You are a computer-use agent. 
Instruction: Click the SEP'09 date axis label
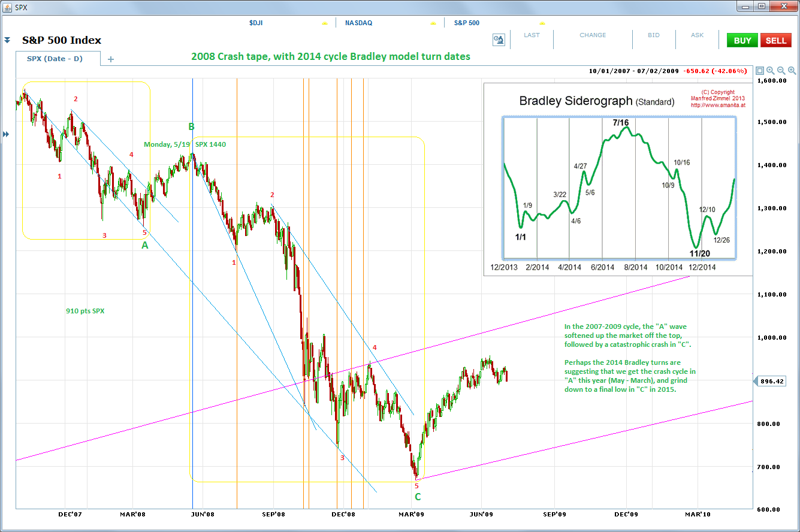point(555,514)
